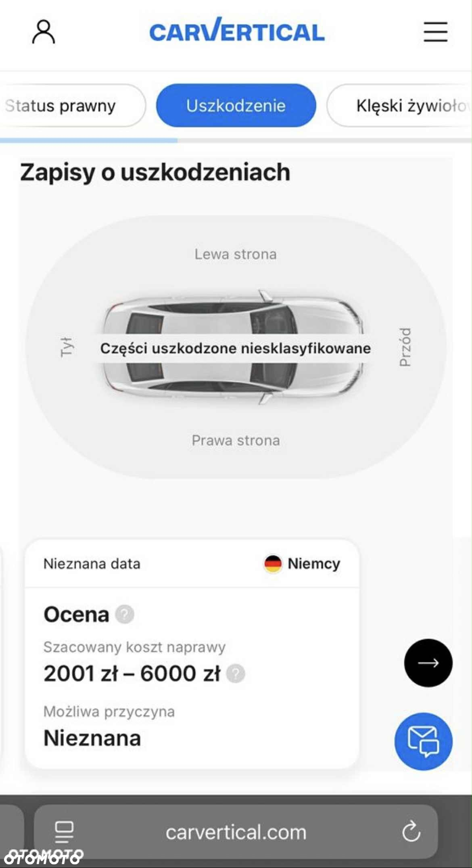The width and height of the screenshot is (472, 868).
Task: Click Części uszkodzone niesklasyfikowane label
Action: click(x=236, y=348)
